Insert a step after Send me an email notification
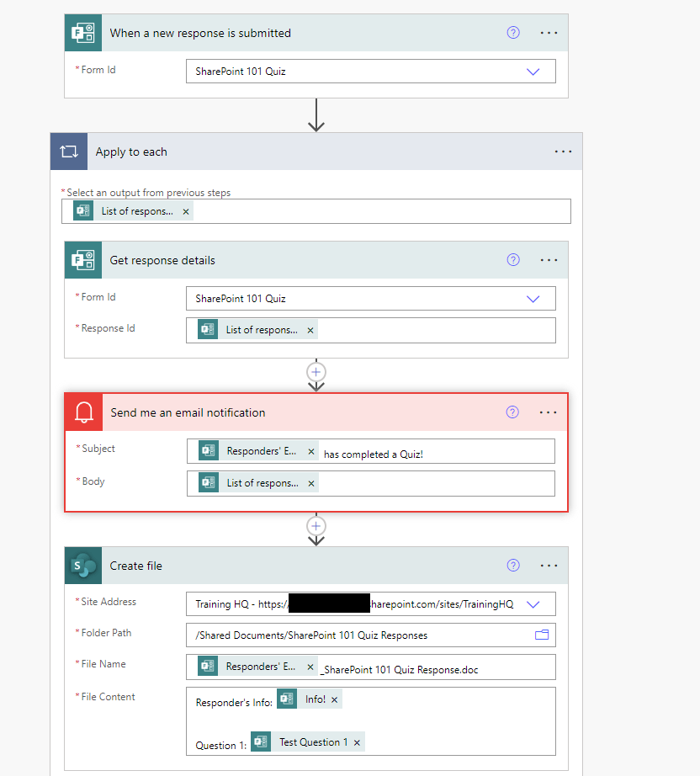700x776 pixels. (x=316, y=525)
